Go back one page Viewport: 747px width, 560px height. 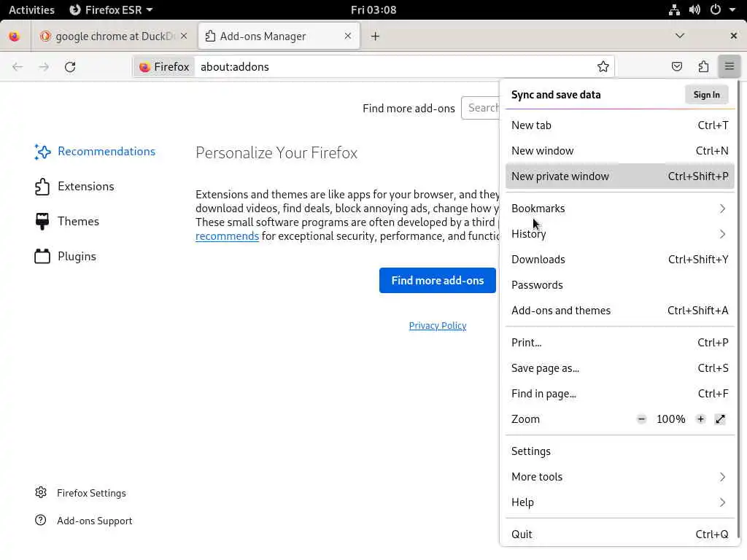(x=18, y=66)
